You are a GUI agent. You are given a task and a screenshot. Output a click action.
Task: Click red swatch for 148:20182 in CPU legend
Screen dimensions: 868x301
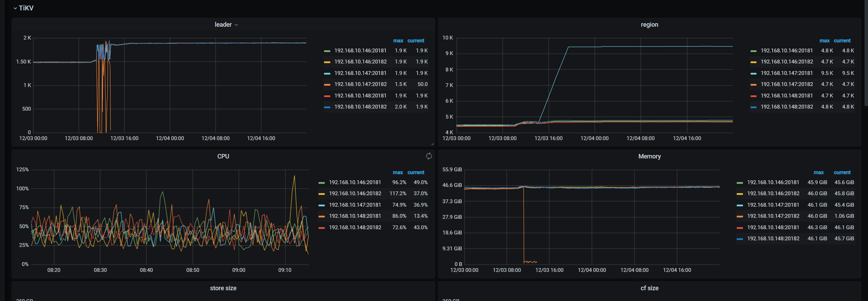click(x=321, y=228)
